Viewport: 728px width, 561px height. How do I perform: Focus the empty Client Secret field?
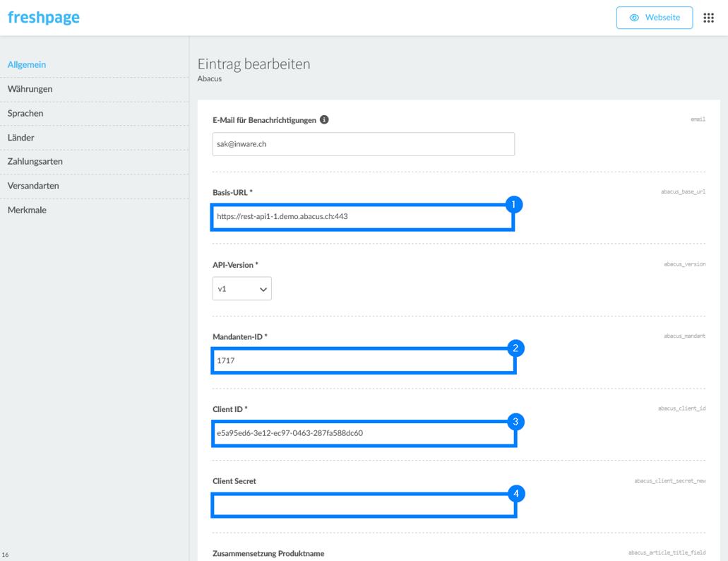click(x=362, y=505)
